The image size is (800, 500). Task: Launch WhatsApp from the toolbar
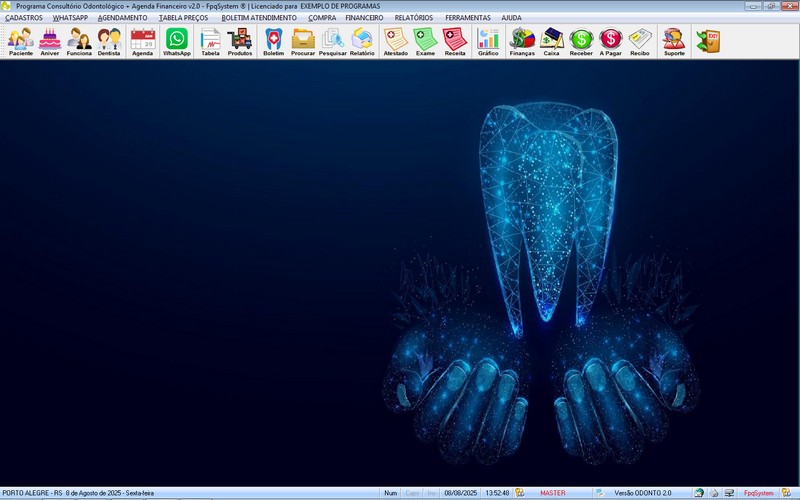pos(177,40)
